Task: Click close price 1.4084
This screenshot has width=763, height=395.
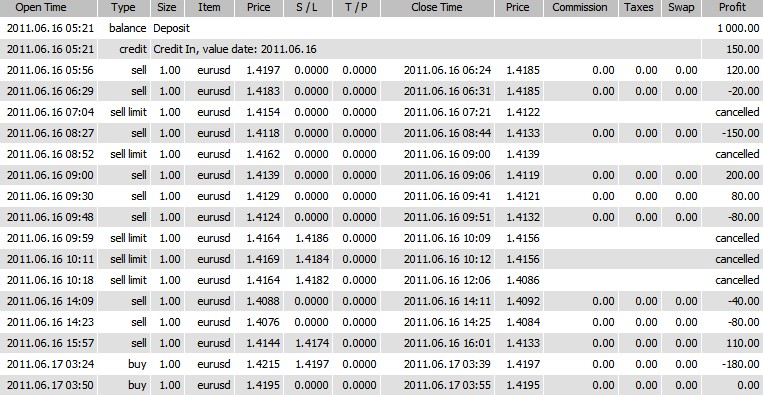Action: click(x=523, y=322)
